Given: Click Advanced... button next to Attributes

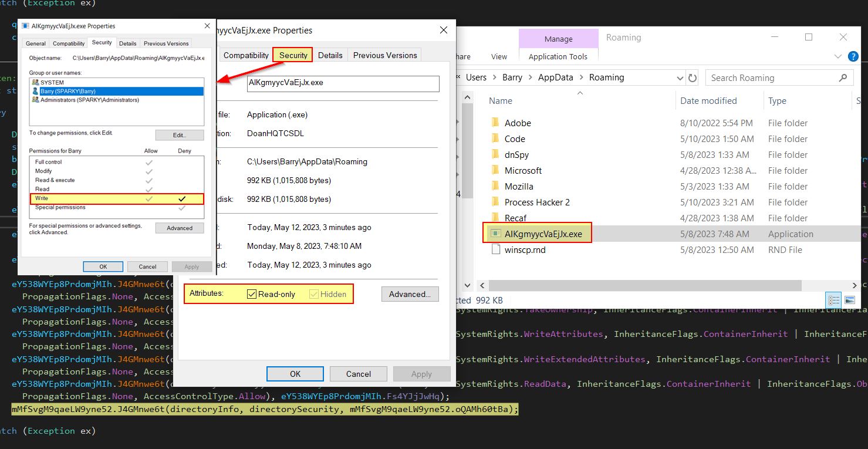Looking at the screenshot, I should click(x=410, y=294).
